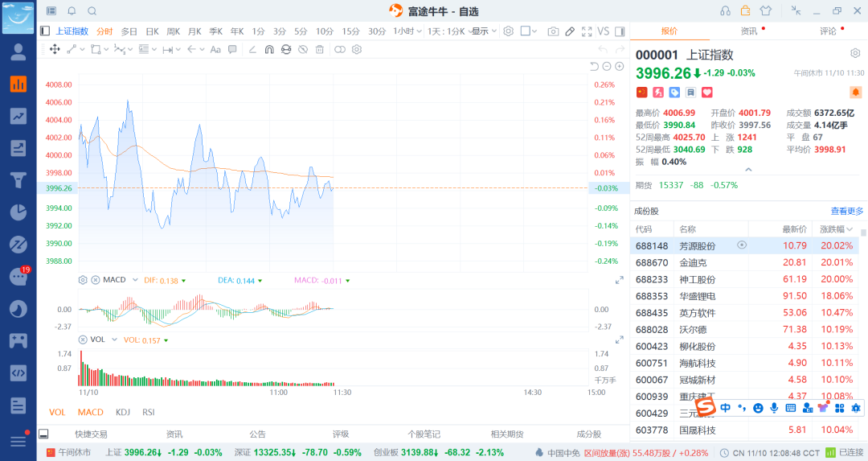Open the pie chart portfolio icon in the left sidebar
This screenshot has width=868, height=461.
click(x=18, y=212)
